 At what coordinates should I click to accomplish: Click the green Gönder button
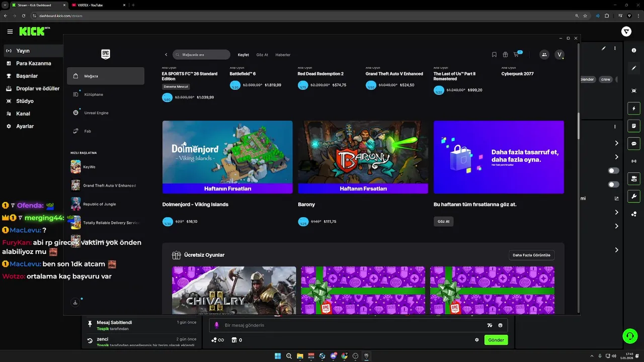(496, 340)
